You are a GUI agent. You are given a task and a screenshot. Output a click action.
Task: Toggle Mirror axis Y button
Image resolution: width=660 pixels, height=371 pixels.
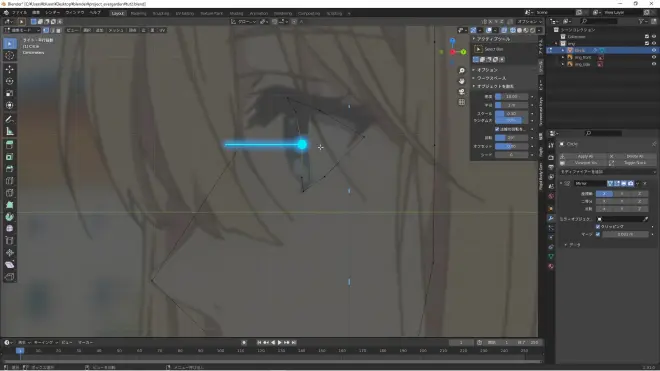[622, 194]
